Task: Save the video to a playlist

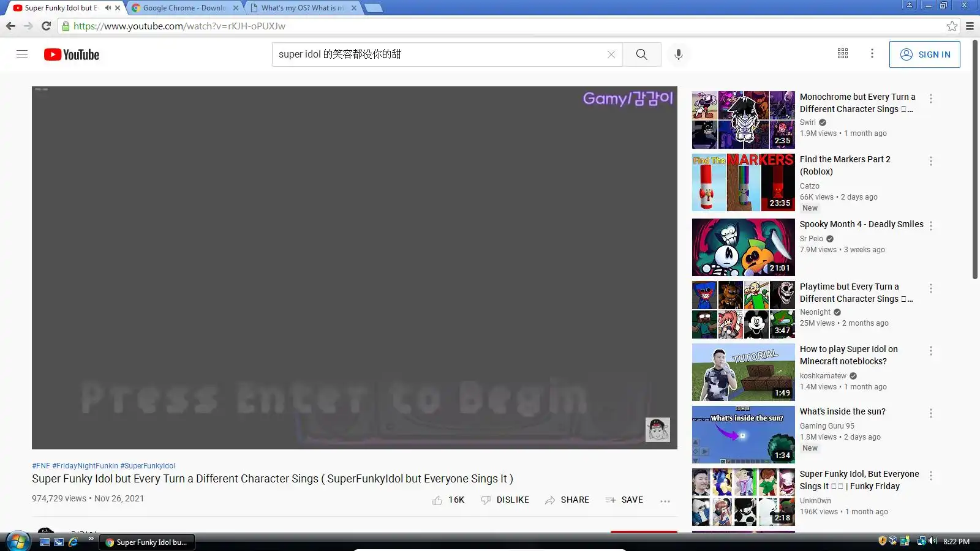Action: click(x=624, y=500)
